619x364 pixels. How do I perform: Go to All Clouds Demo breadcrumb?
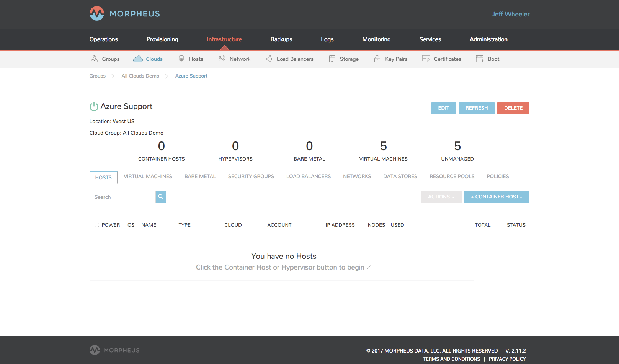[140, 76]
